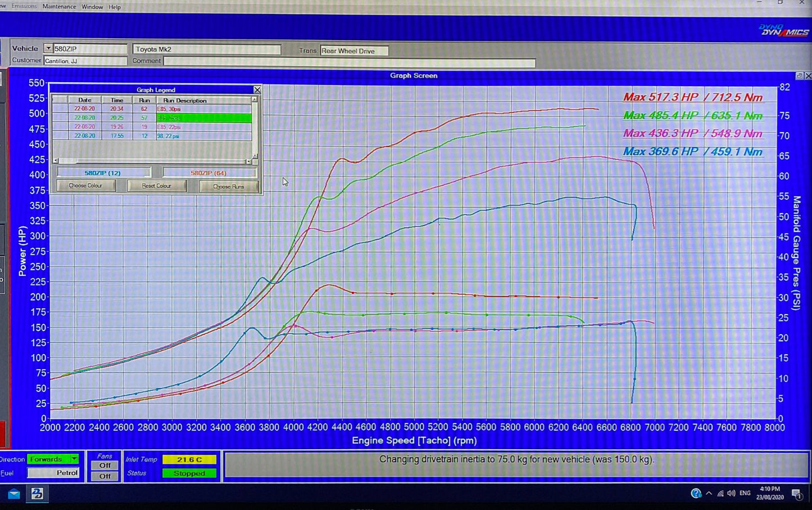Viewport: 812px width, 510px height.
Task: Toggle the lower Fans Off switch
Action: coord(104,476)
